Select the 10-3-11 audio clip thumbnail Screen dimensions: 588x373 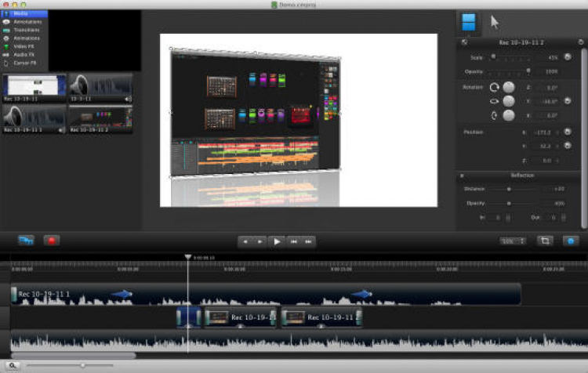(x=100, y=88)
